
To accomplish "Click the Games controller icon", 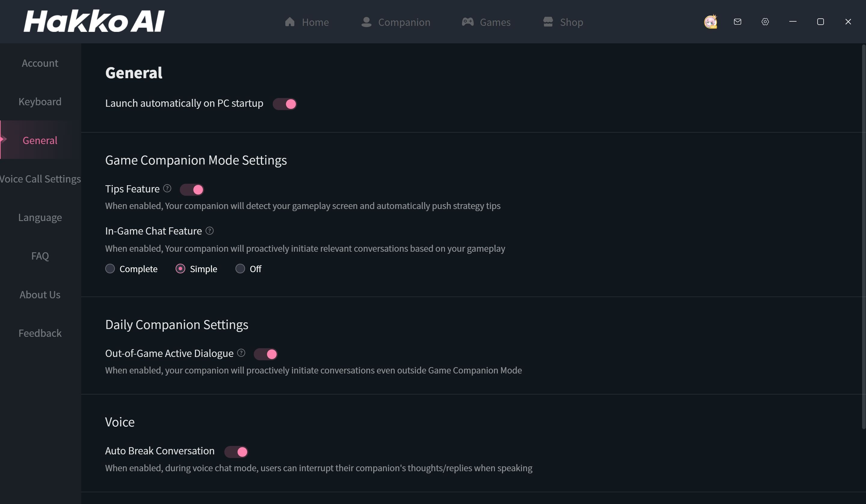I will pyautogui.click(x=467, y=22).
